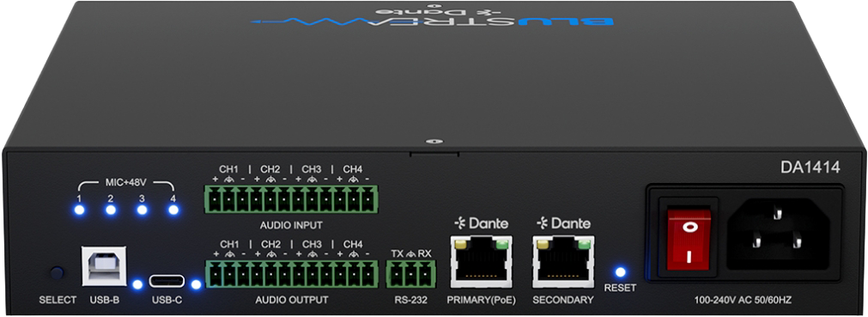This screenshot has height=317, width=868.
Task: Click the PRIMARY(PoE) Dante Ethernet port
Action: 481,261
